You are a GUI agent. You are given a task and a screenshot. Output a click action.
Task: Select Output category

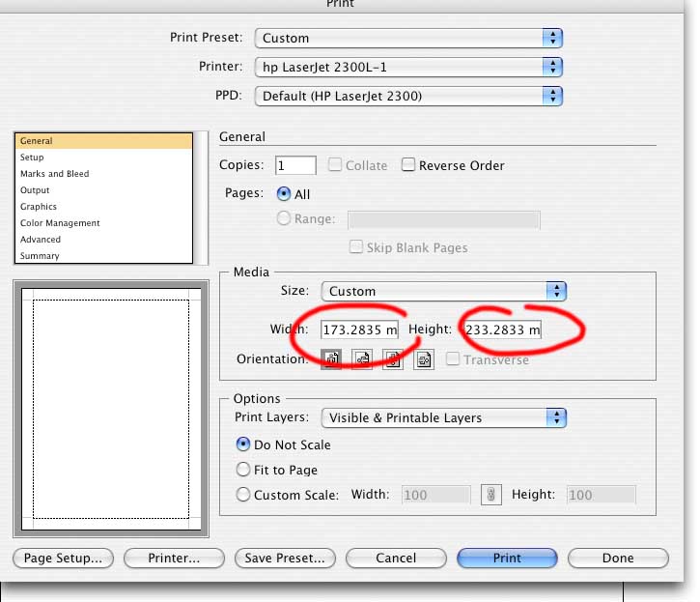coord(103,190)
